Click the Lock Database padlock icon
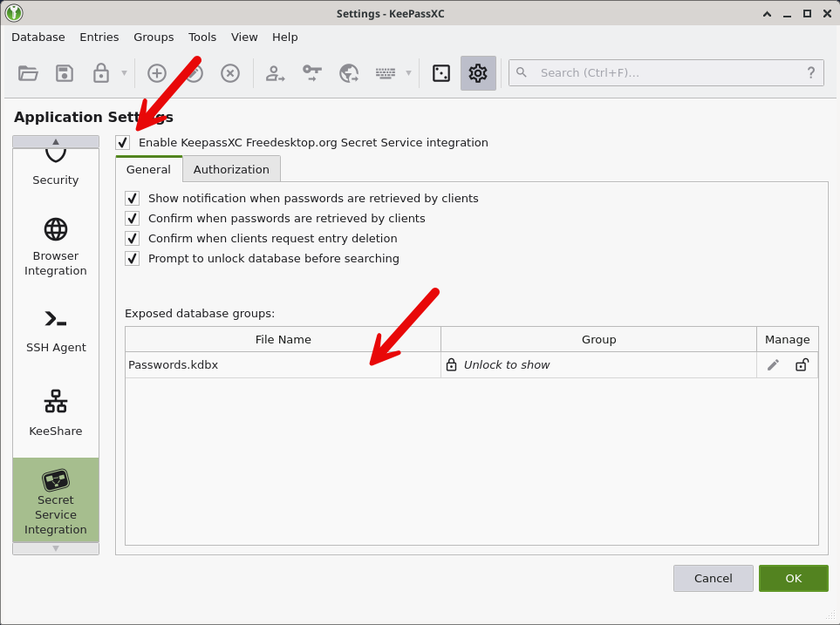 (100, 73)
